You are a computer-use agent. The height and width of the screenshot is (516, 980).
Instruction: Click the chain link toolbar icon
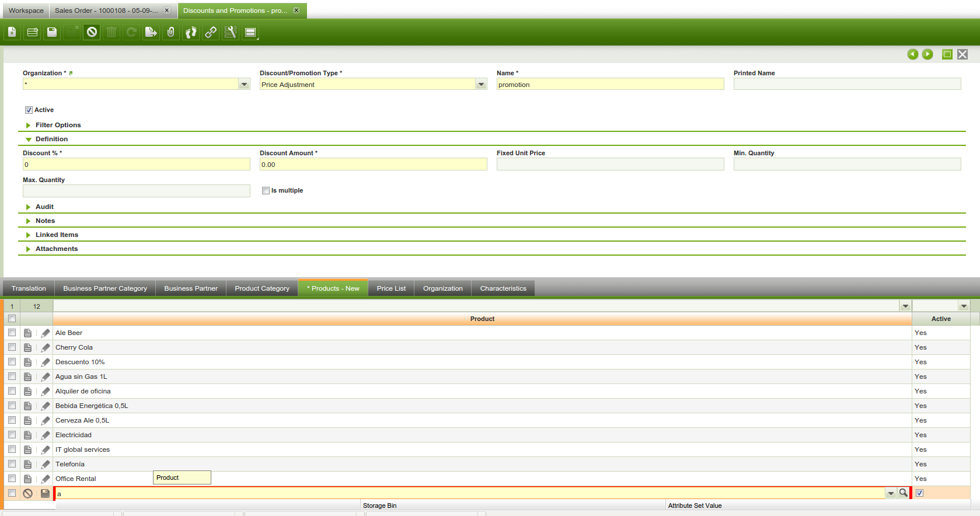coord(211,32)
